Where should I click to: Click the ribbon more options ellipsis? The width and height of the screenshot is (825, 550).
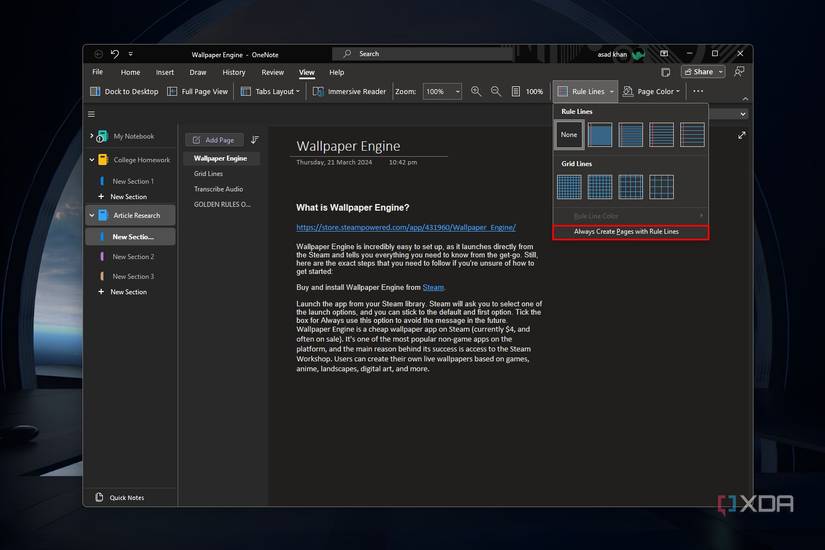[x=698, y=92]
